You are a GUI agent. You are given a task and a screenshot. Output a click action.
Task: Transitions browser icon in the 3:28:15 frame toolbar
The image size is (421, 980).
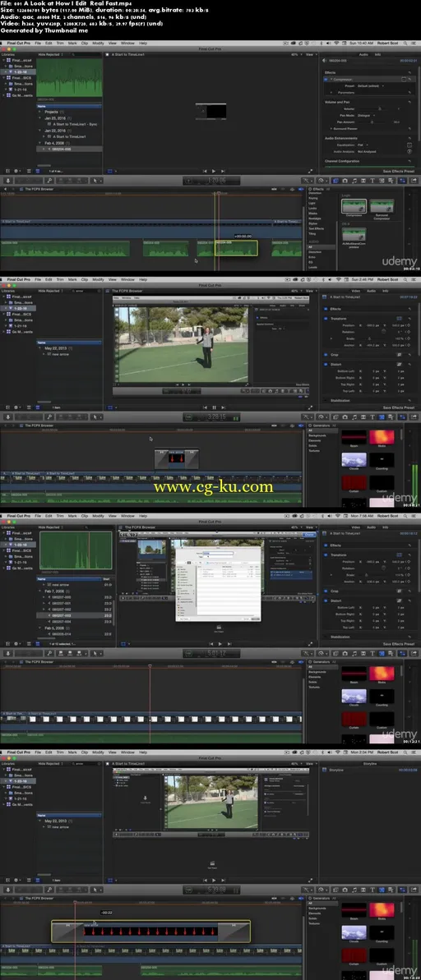tap(363, 416)
